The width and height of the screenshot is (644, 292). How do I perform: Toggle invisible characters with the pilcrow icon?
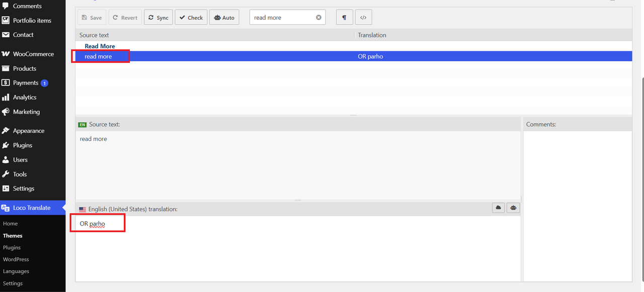(x=345, y=18)
